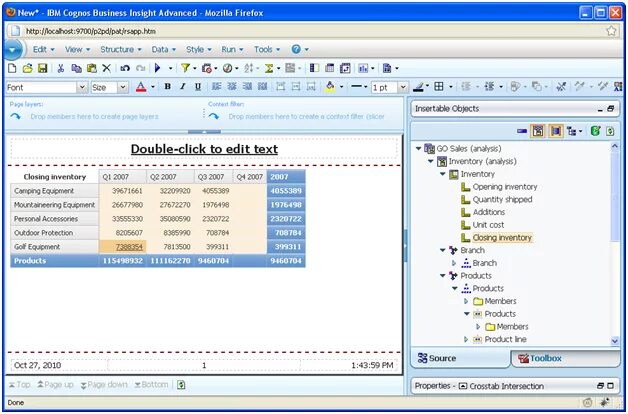Click the font color red A icon
The height and width of the screenshot is (414, 628).
click(x=141, y=87)
